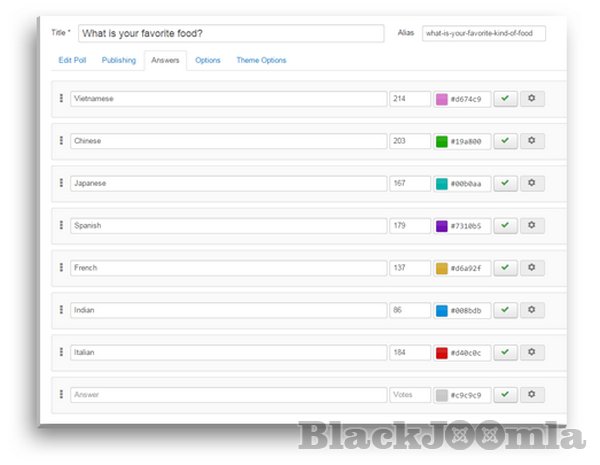Open the gear options for French answer

(532, 268)
